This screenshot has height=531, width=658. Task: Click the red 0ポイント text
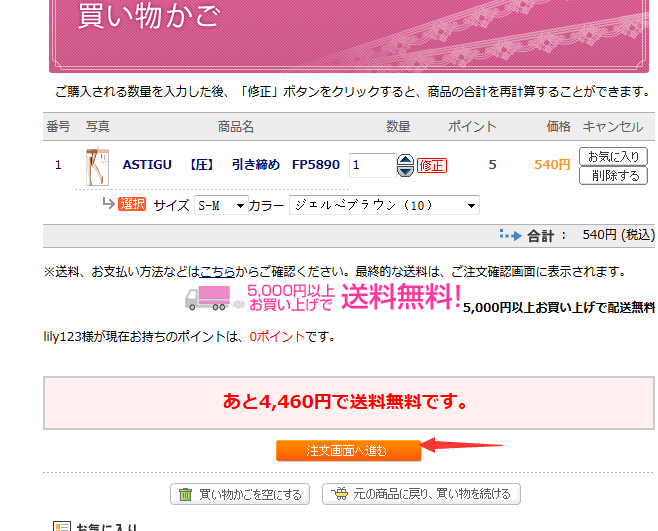click(278, 337)
